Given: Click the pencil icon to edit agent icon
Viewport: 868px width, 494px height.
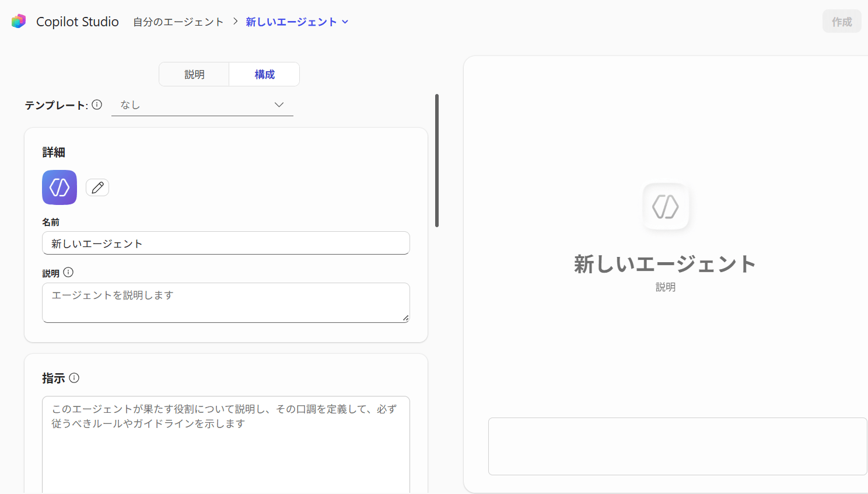Looking at the screenshot, I should pyautogui.click(x=97, y=187).
